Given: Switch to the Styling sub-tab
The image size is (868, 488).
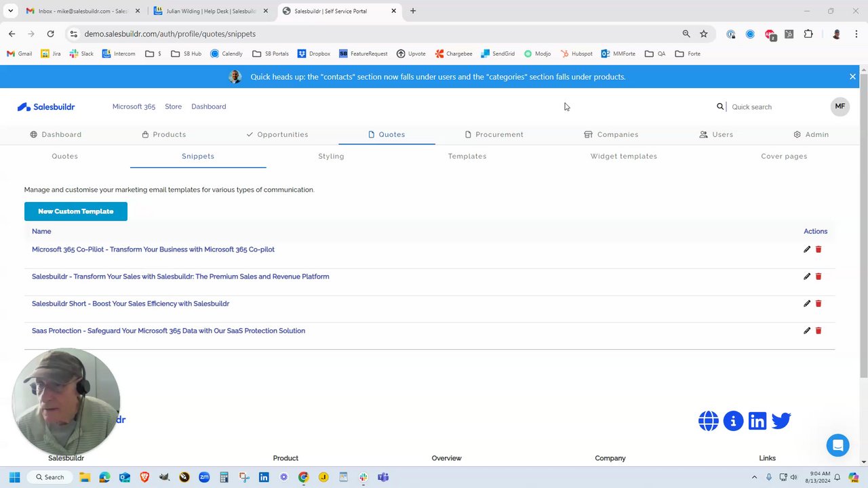Looking at the screenshot, I should point(331,157).
